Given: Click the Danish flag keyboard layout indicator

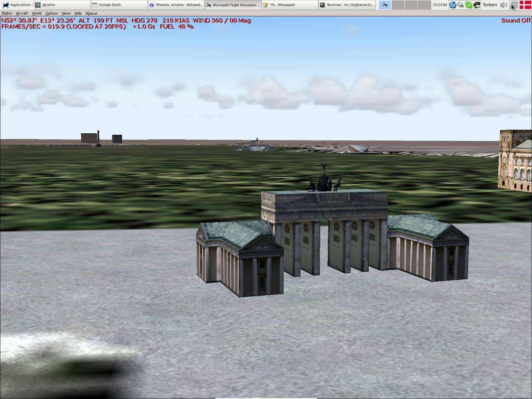Looking at the screenshot, I should click(525, 5).
